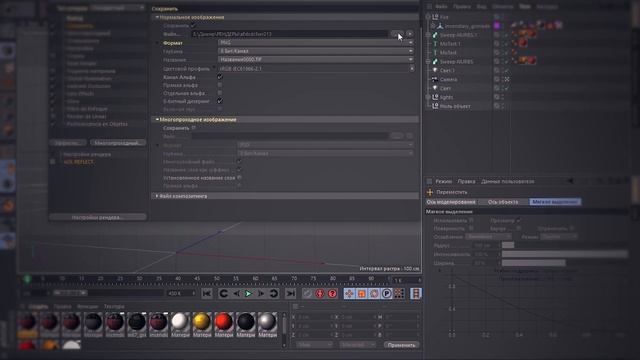
Task: Expand the 'Файл композитинга' section
Action: [157, 196]
